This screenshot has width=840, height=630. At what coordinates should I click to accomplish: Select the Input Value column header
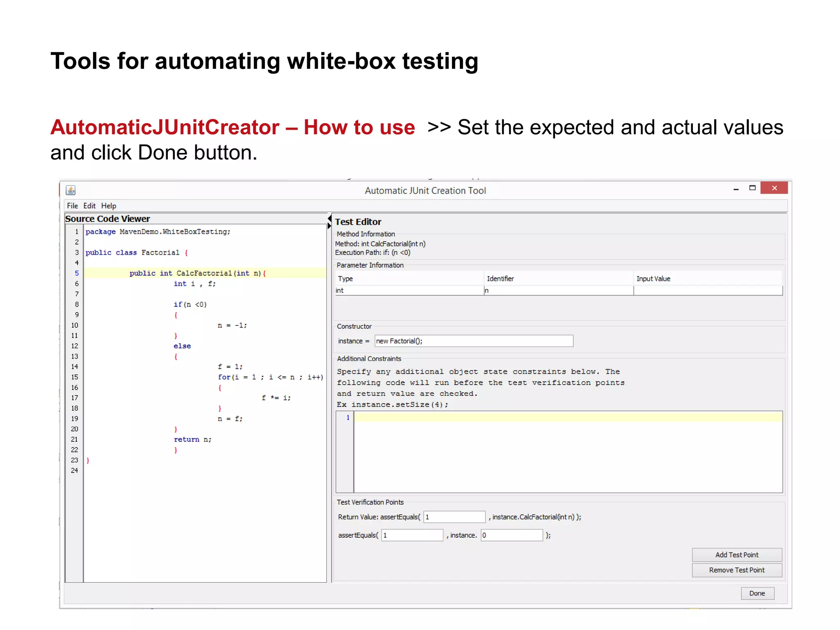point(708,278)
